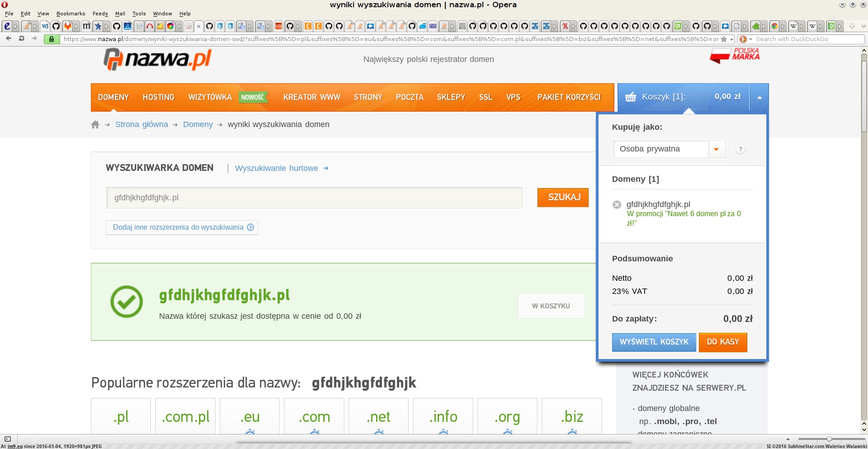Switch to the orange cda tab

pos(279,26)
